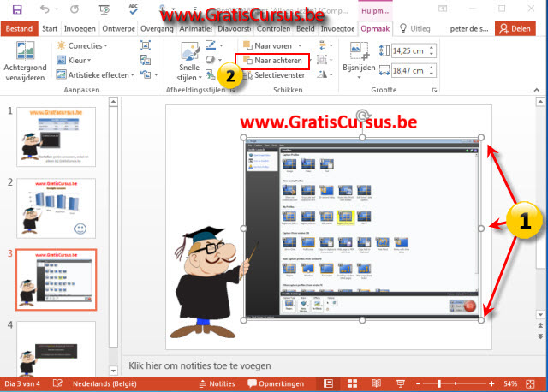This screenshot has height=392, width=548.
Task: Switch to the Opmaak tab
Action: pos(375,28)
